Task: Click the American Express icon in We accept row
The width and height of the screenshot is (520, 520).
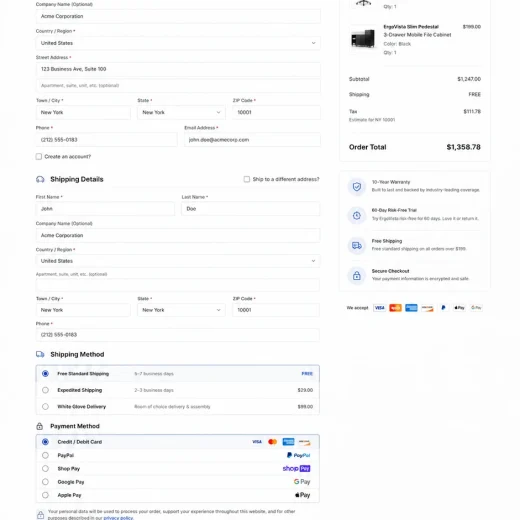Action: point(411,308)
